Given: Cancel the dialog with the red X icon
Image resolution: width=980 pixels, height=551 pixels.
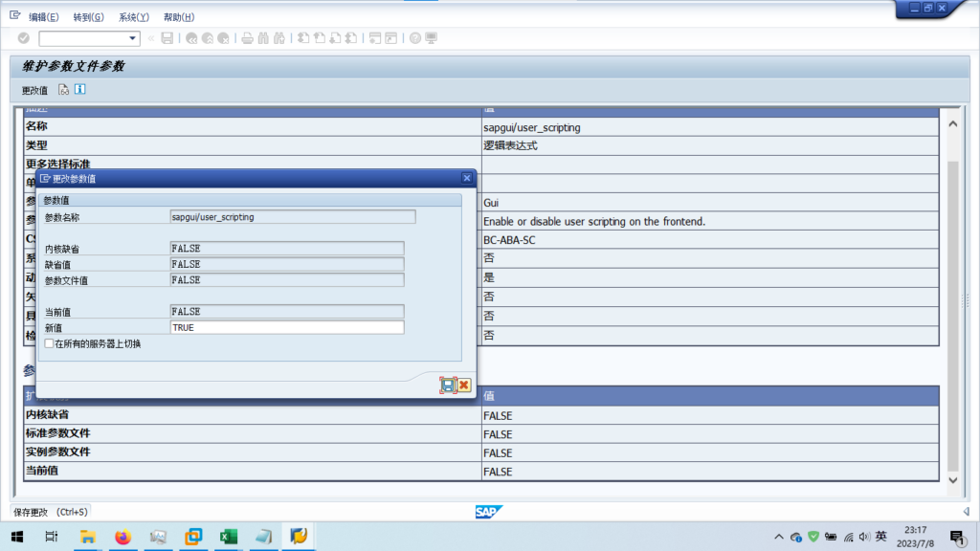Looking at the screenshot, I should click(464, 385).
